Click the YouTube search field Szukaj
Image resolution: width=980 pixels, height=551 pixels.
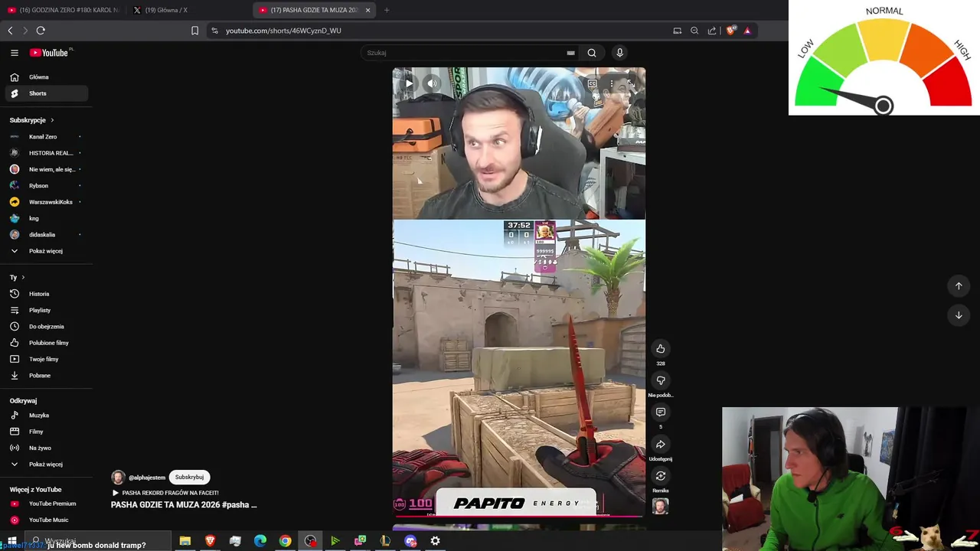tap(463, 53)
